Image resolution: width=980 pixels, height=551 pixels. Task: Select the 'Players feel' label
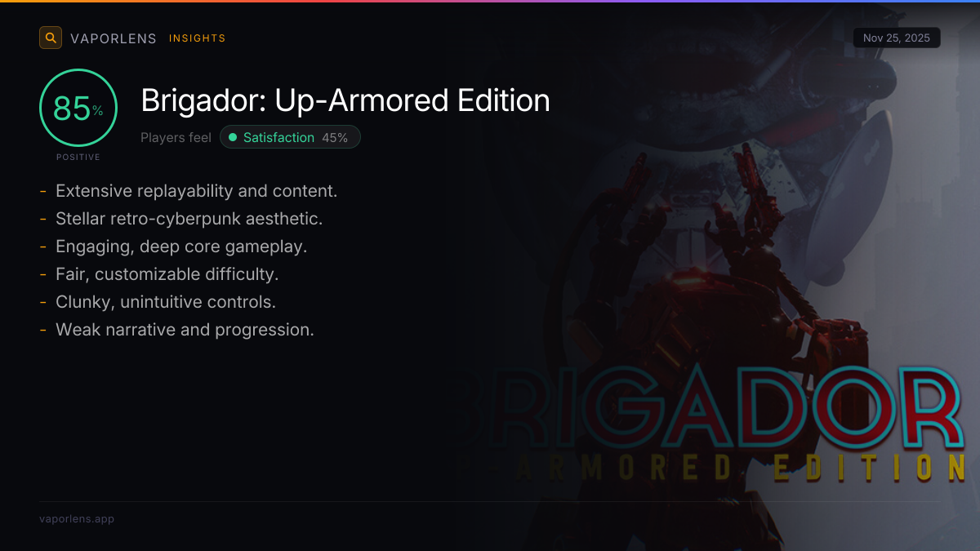pyautogui.click(x=176, y=138)
